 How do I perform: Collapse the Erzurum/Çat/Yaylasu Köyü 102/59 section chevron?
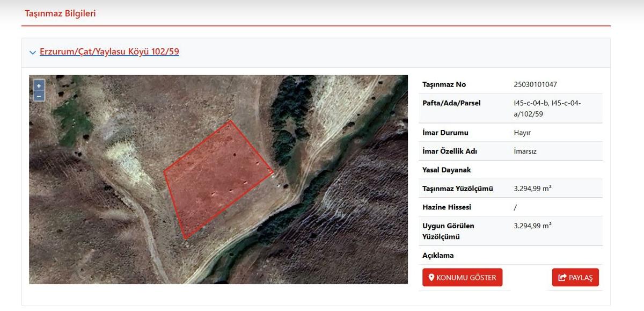[x=33, y=53]
